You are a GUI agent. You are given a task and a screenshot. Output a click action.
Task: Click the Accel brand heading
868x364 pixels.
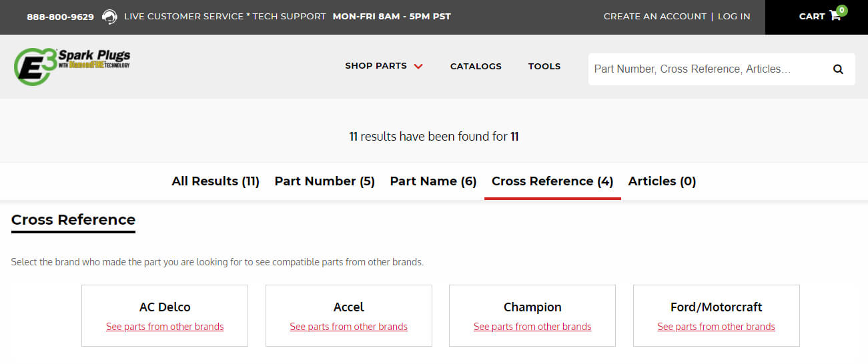coord(348,307)
